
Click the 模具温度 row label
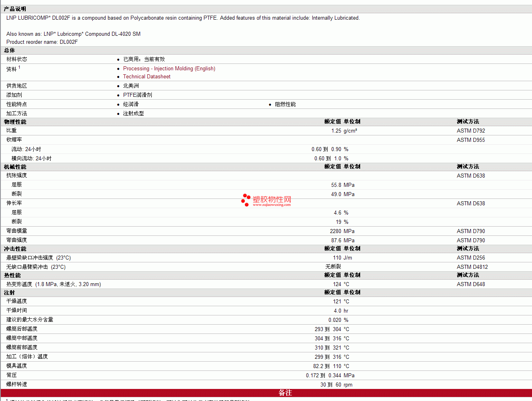(16, 366)
